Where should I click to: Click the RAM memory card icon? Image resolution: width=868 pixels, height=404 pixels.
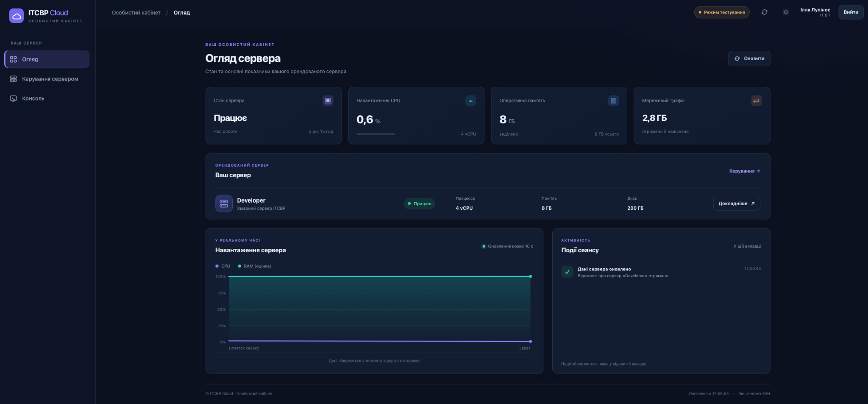[x=613, y=100]
